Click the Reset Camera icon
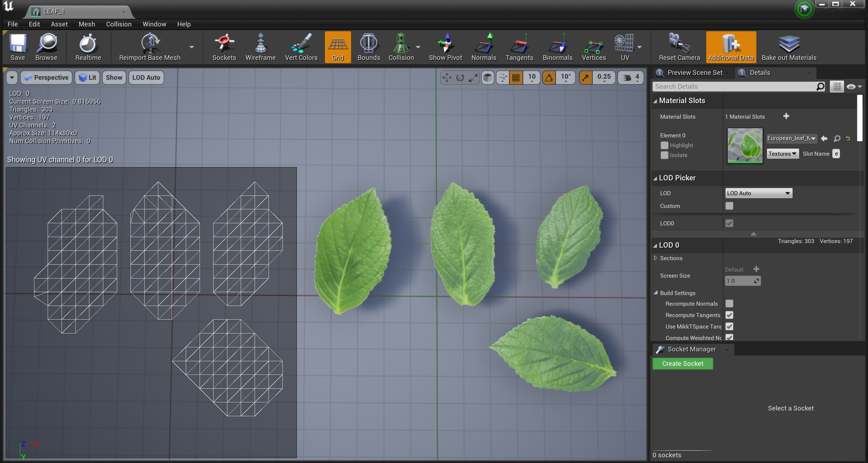 point(679,47)
